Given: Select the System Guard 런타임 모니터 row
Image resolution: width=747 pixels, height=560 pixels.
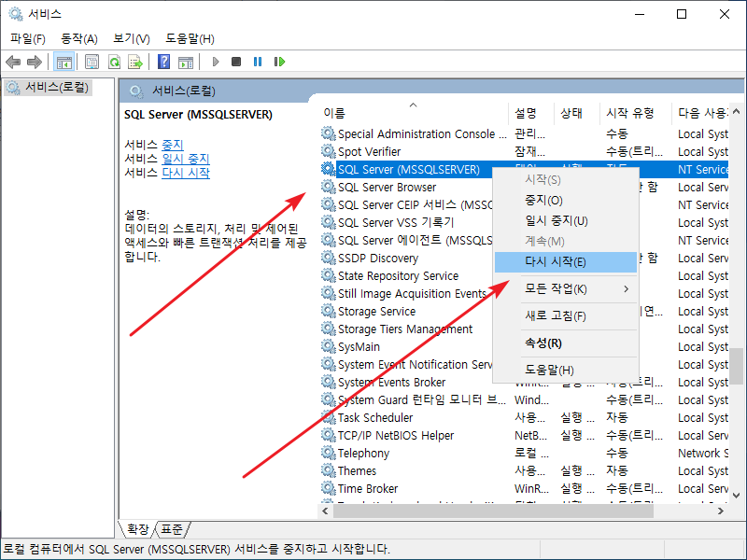Looking at the screenshot, I should (x=524, y=400).
